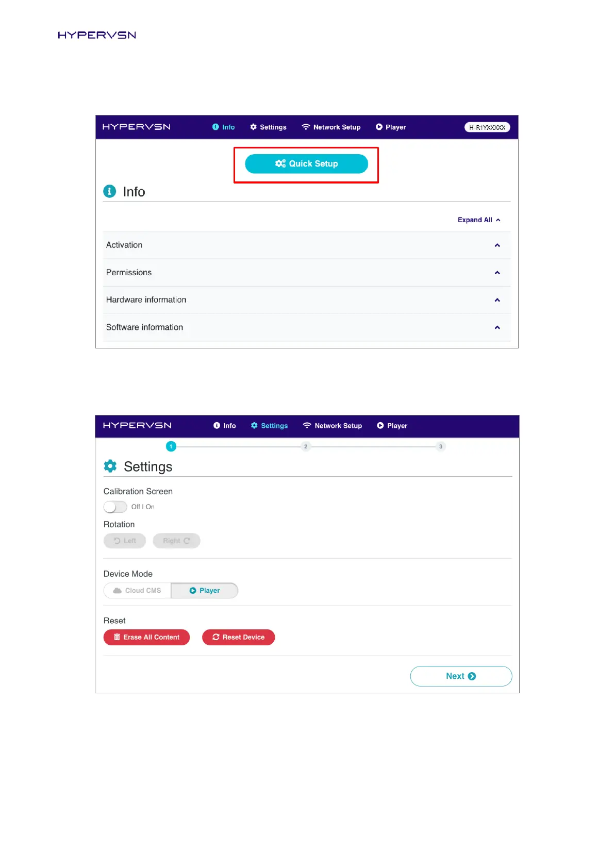This screenshot has width=614, height=868.
Task: Click the Settings tab in the Info panel
Action: 268,127
